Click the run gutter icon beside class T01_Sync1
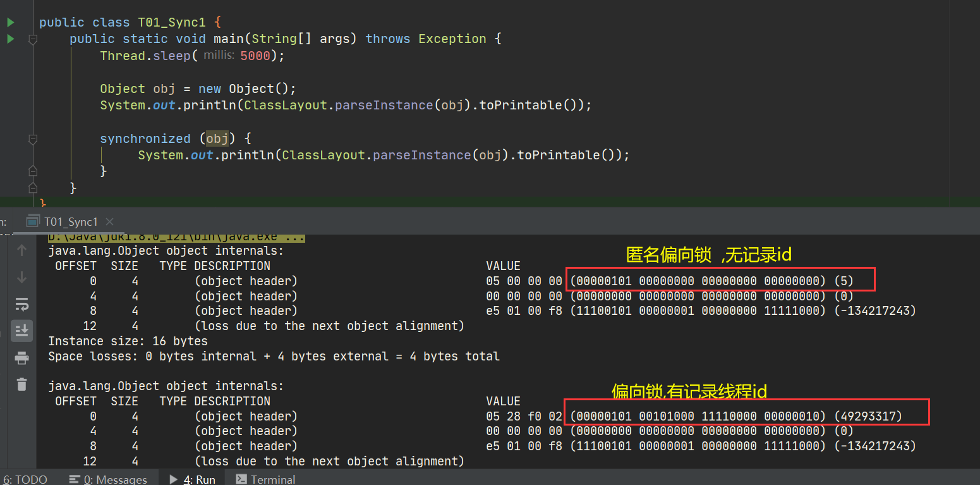This screenshot has width=980, height=485. click(x=10, y=22)
